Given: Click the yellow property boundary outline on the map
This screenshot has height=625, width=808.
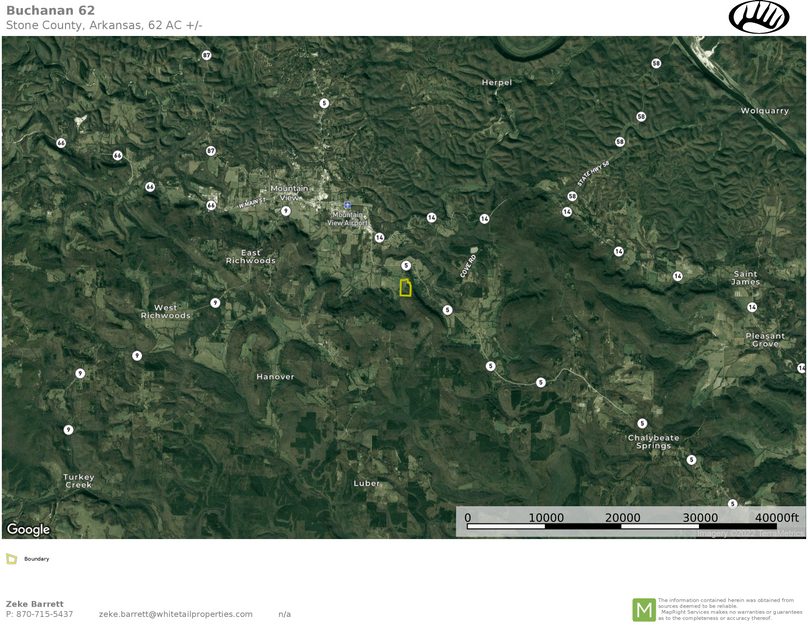Looking at the screenshot, I should 405,288.
